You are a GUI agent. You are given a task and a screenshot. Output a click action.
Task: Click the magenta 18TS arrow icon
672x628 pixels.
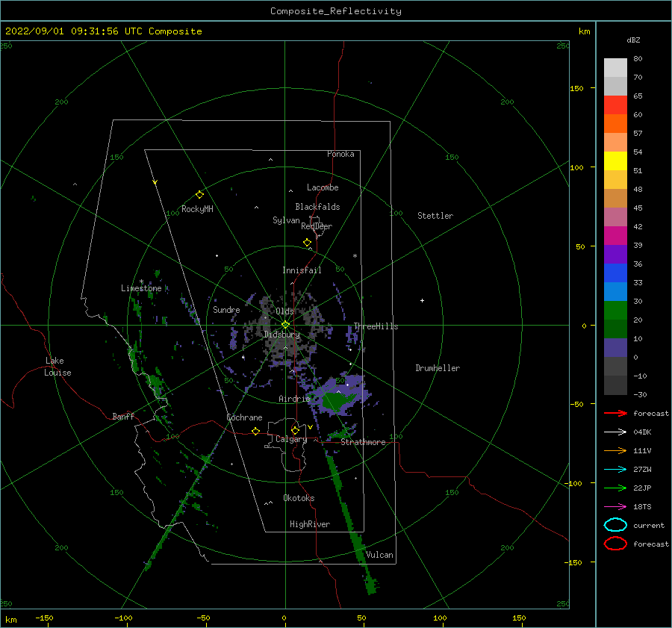(x=615, y=507)
